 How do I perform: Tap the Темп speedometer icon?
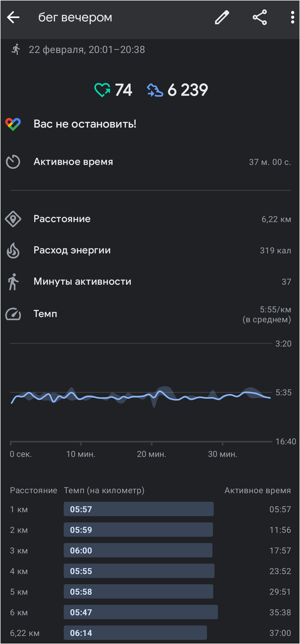[13, 314]
